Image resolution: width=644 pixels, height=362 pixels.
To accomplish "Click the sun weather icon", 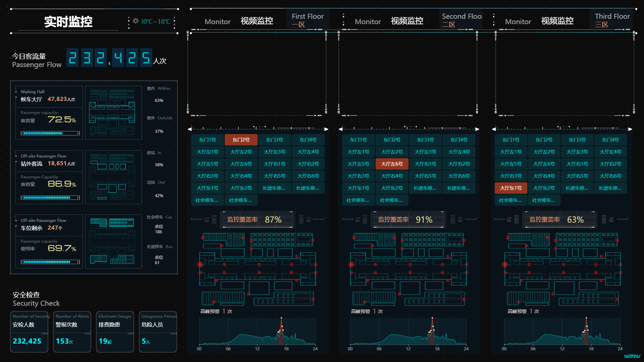I will tap(136, 21).
